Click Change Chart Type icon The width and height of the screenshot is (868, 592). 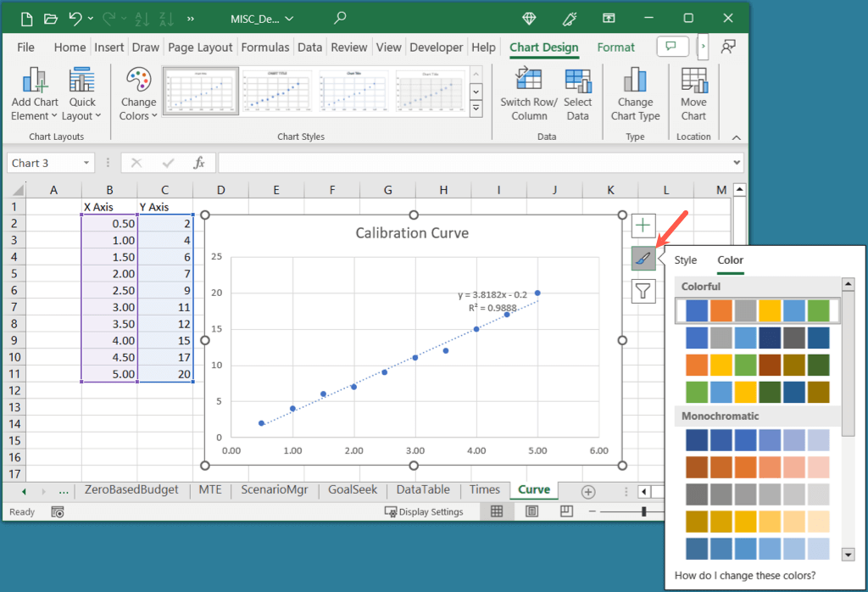635,81
